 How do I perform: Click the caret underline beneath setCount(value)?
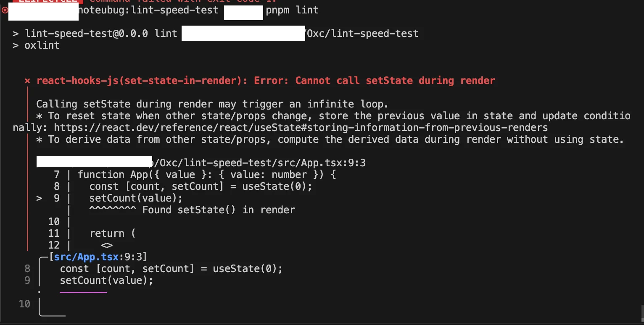tap(113, 209)
